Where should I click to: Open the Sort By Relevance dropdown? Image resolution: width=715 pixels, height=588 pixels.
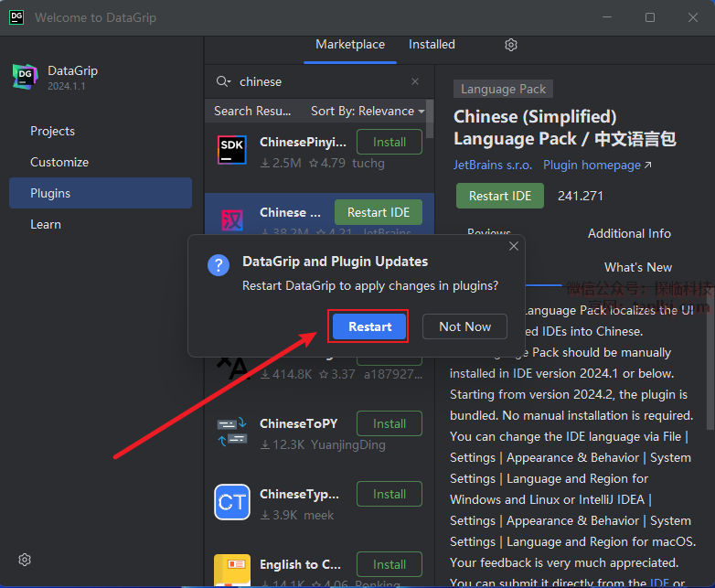point(368,111)
